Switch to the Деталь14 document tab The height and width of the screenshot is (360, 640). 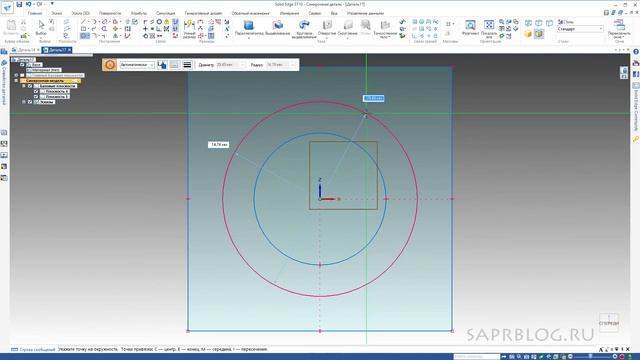click(26, 50)
